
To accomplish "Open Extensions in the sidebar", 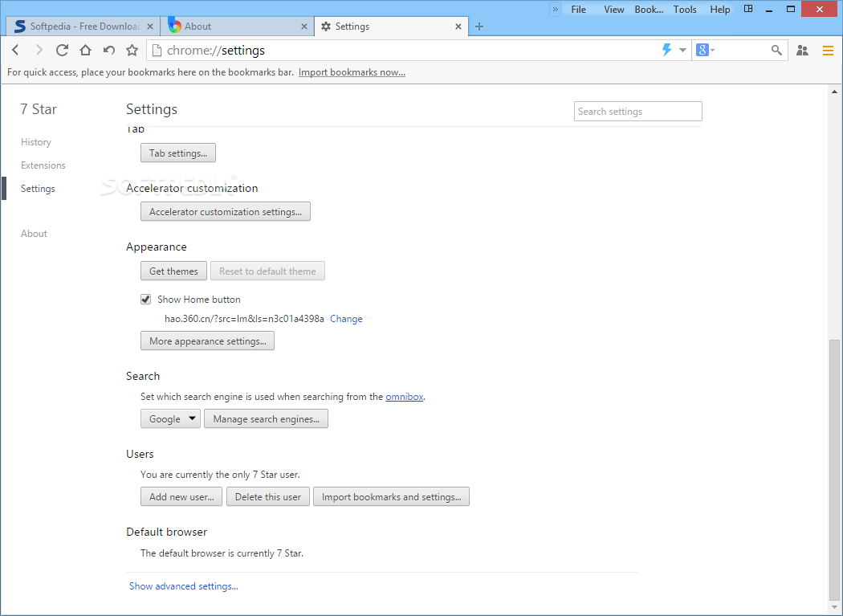I will pyautogui.click(x=43, y=165).
